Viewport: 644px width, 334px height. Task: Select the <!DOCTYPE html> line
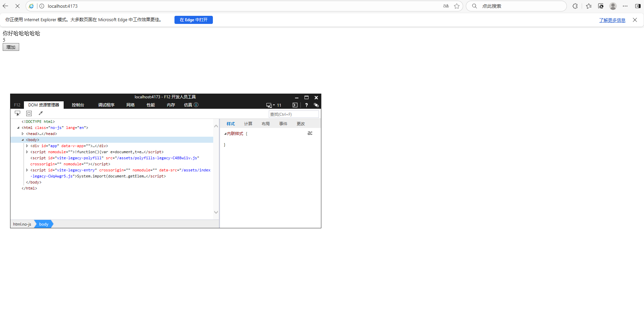38,122
